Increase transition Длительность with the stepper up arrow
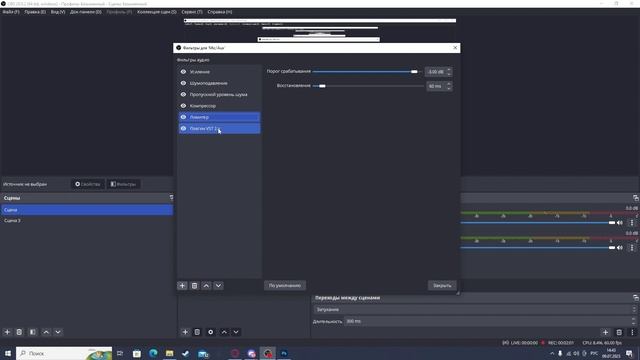The width and height of the screenshot is (640, 360). (634, 319)
